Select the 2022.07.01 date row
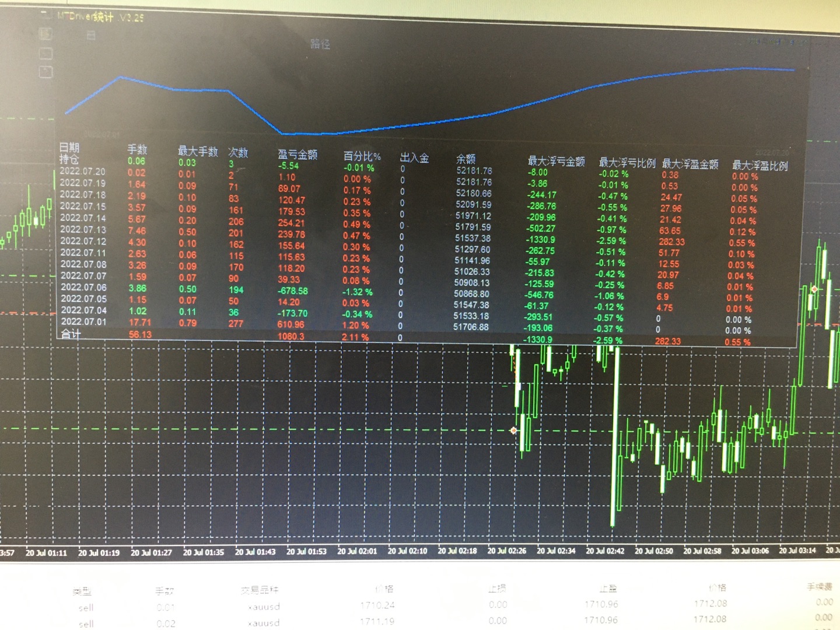Image resolution: width=840 pixels, height=630 pixels. pos(84,321)
